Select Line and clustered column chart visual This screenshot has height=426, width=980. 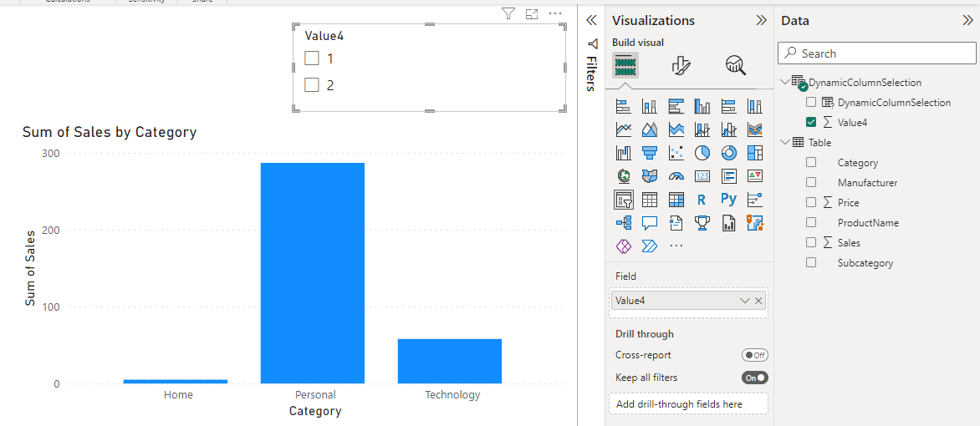[x=728, y=129]
